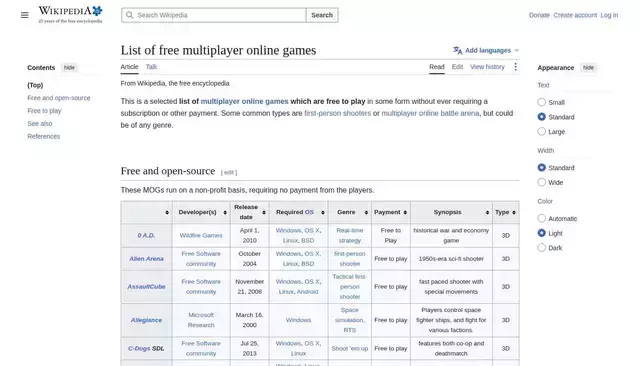This screenshot has width=640, height=366.
Task: Click the Wikipedia logo
Action: point(70,15)
